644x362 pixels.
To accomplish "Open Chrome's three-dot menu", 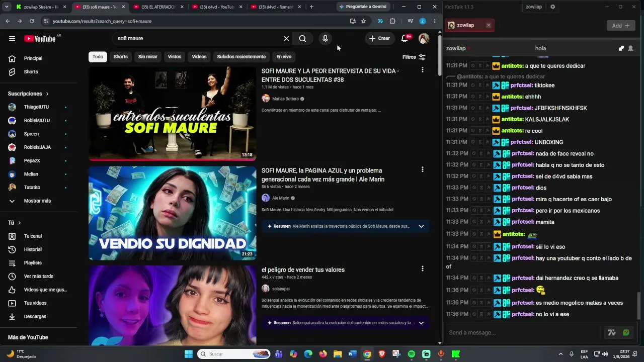I will 435,21.
